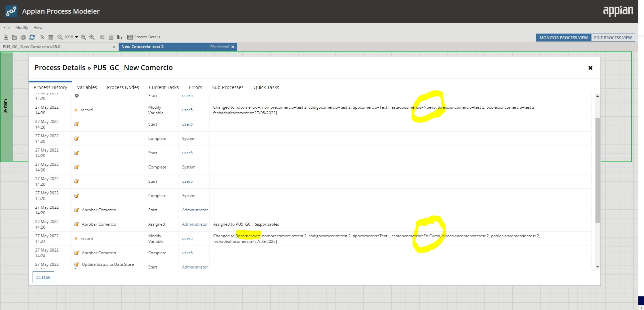The height and width of the screenshot is (310, 644).
Task: Click the Zoom Out magnifier icon
Action: tap(83, 37)
